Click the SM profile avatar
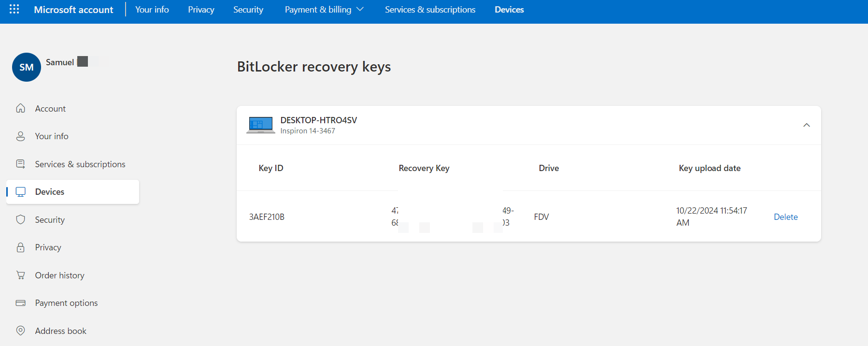 (x=27, y=67)
